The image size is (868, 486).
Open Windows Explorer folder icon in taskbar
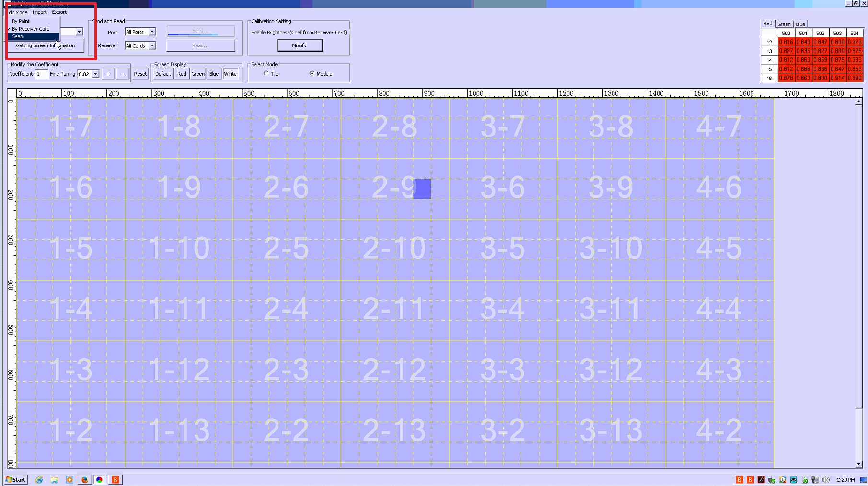point(54,479)
